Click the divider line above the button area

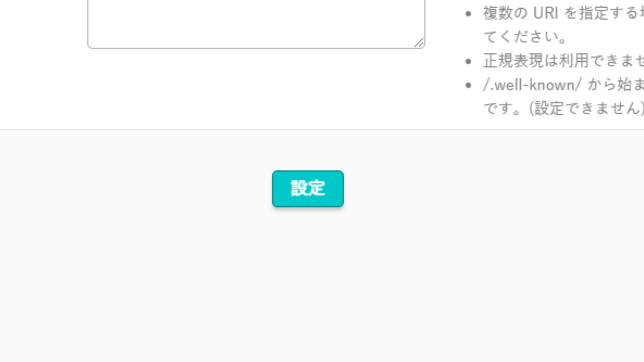(x=322, y=130)
